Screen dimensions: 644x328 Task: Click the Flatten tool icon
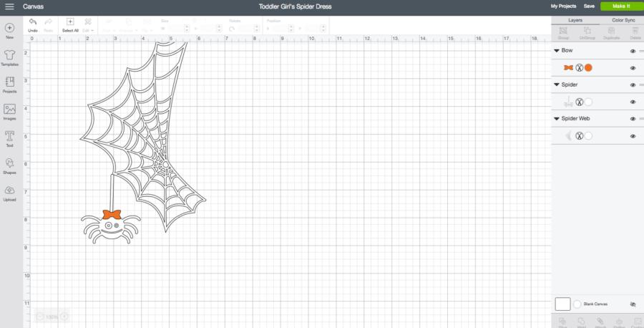click(x=619, y=322)
